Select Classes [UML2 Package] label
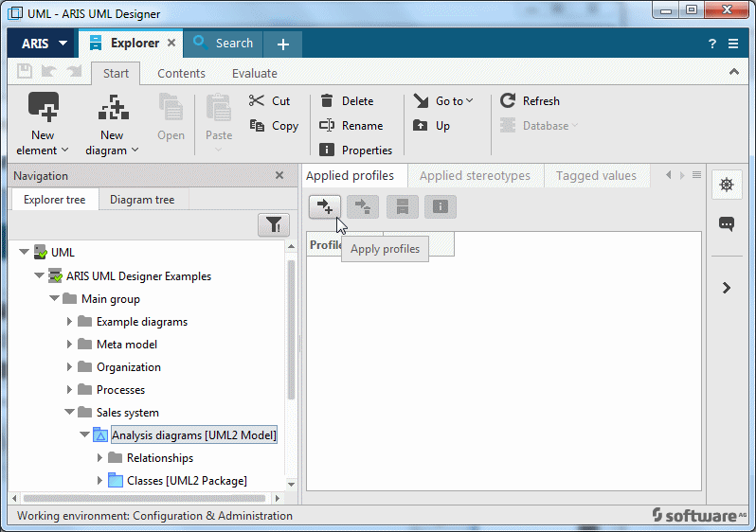This screenshot has height=532, width=756. tap(187, 481)
